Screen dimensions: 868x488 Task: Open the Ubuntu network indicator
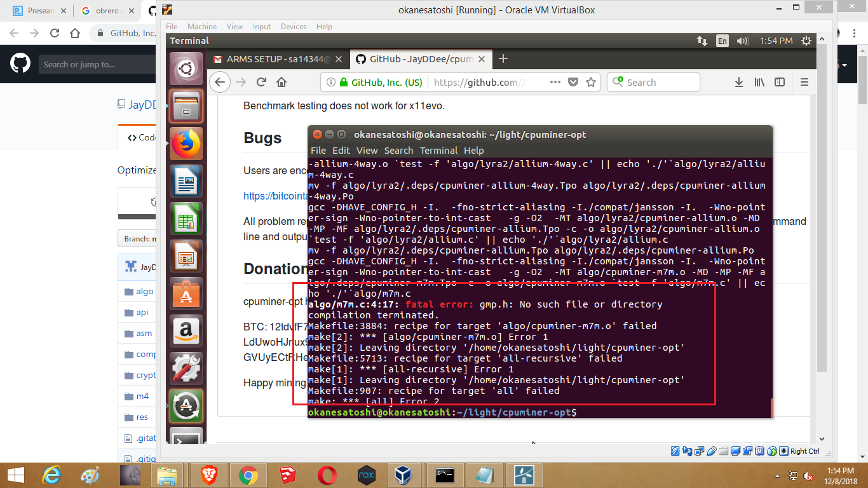click(702, 41)
